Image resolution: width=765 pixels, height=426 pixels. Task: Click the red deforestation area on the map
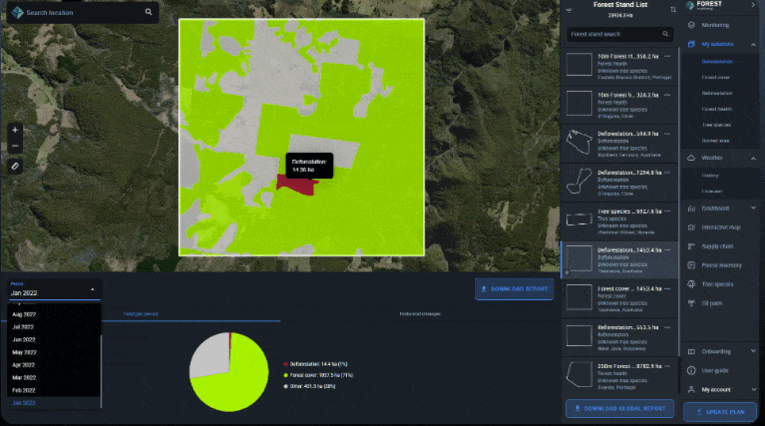click(297, 184)
